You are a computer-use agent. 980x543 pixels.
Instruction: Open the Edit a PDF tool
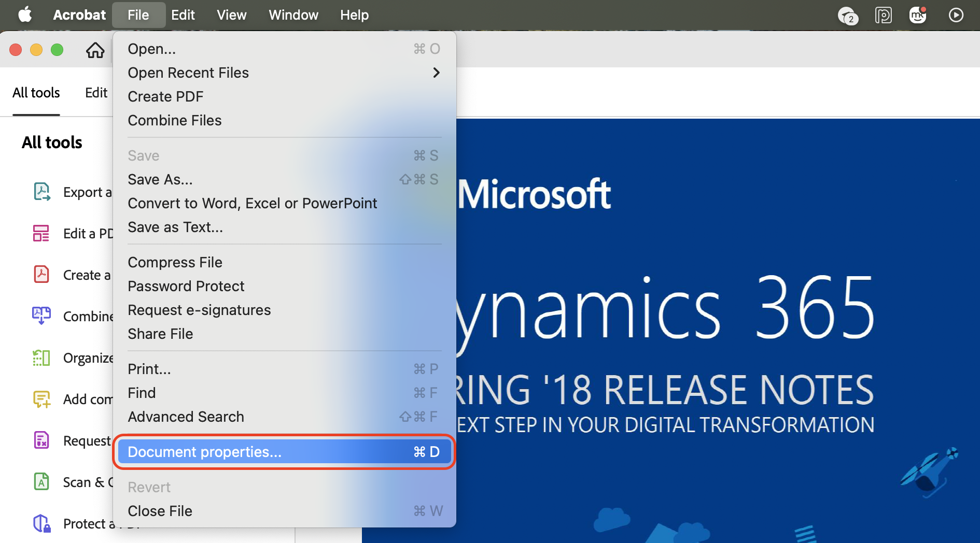tap(41, 233)
